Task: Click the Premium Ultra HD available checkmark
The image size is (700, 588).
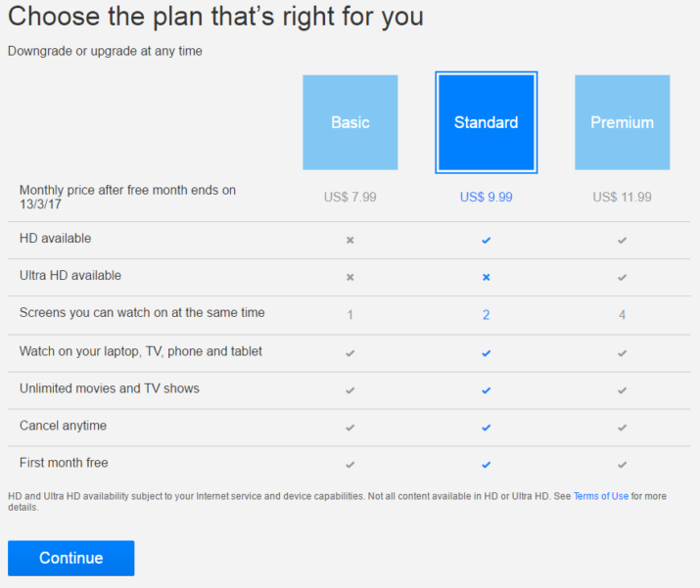Action: [622, 277]
